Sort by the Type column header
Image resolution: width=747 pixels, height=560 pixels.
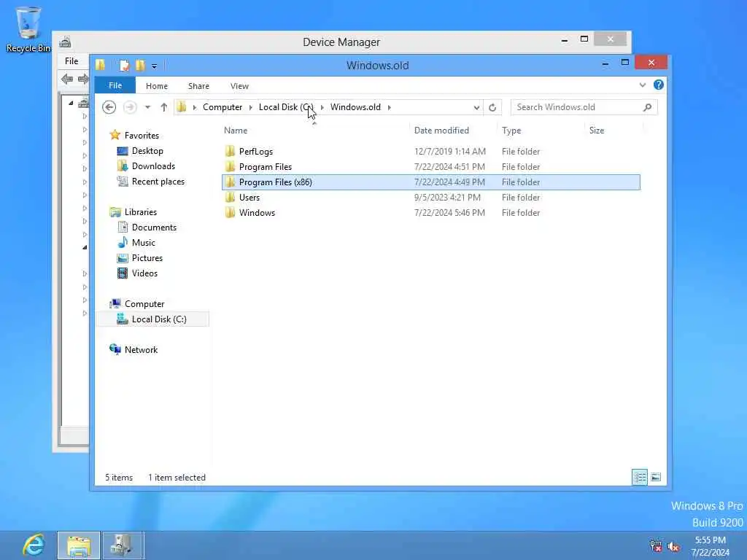click(511, 131)
